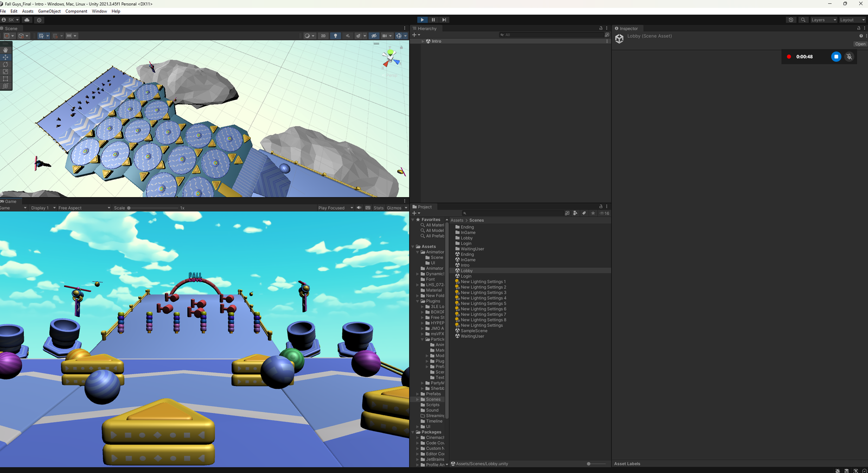Open the Edit menu
Viewport: 868px width, 473px height.
14,11
